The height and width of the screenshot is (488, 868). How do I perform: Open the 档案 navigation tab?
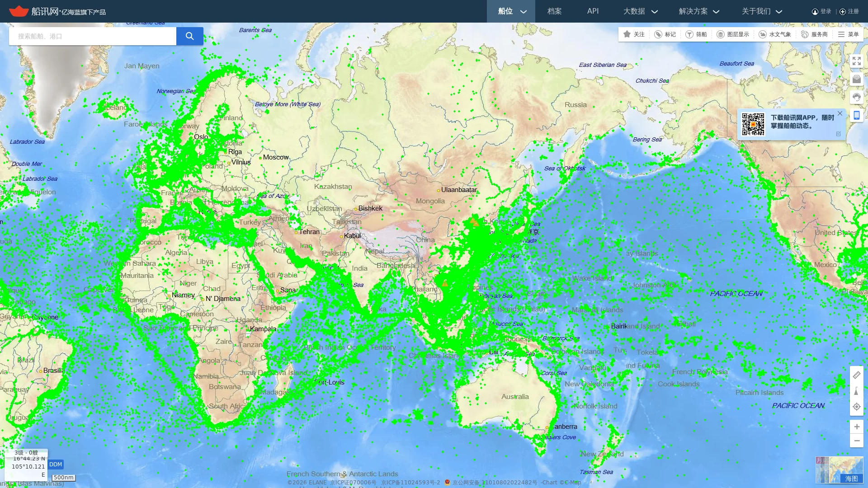point(554,11)
